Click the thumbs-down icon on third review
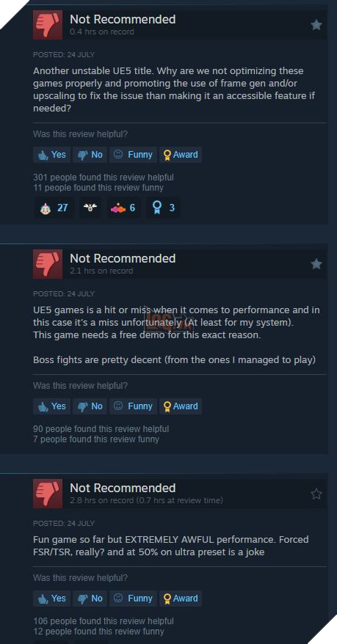Screen dimensions: 337x644 click(48, 494)
